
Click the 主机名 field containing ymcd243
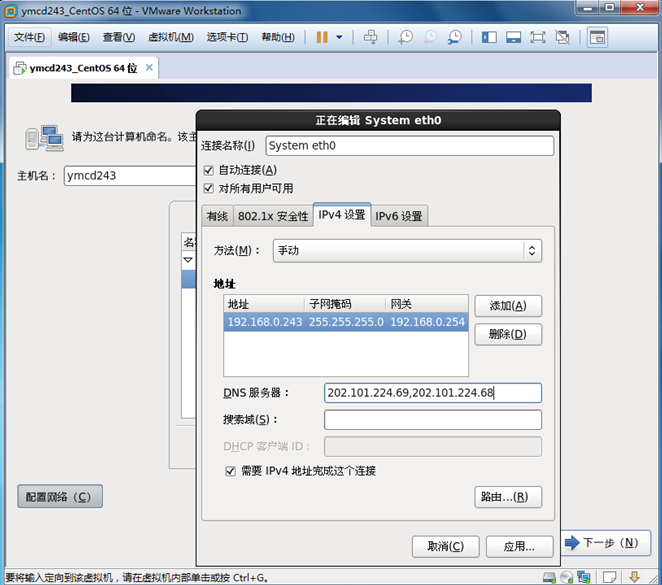coord(130,176)
